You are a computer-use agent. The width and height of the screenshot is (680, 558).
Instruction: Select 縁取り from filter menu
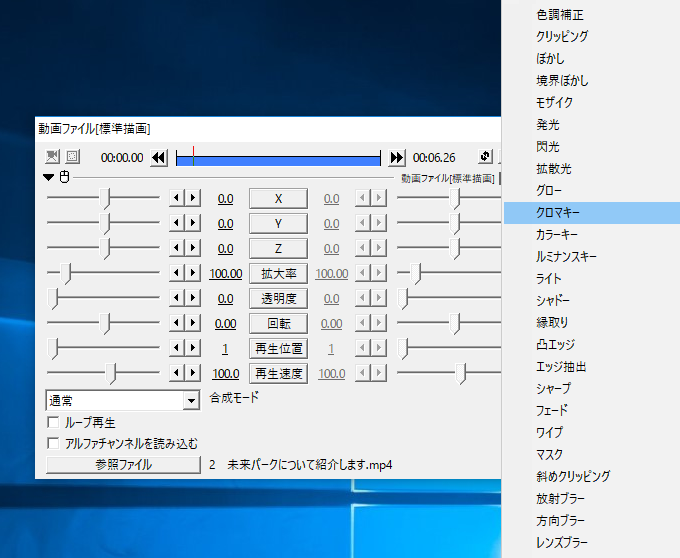pyautogui.click(x=590, y=323)
